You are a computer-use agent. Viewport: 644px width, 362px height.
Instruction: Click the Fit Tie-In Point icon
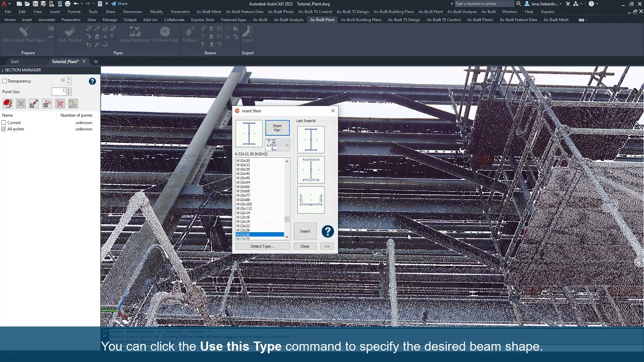(x=165, y=32)
